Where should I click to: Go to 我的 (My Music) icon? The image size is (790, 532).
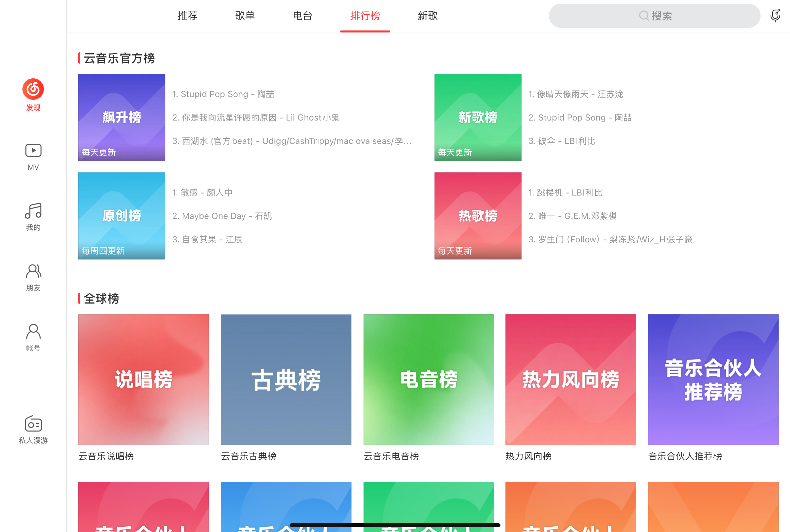tap(33, 211)
